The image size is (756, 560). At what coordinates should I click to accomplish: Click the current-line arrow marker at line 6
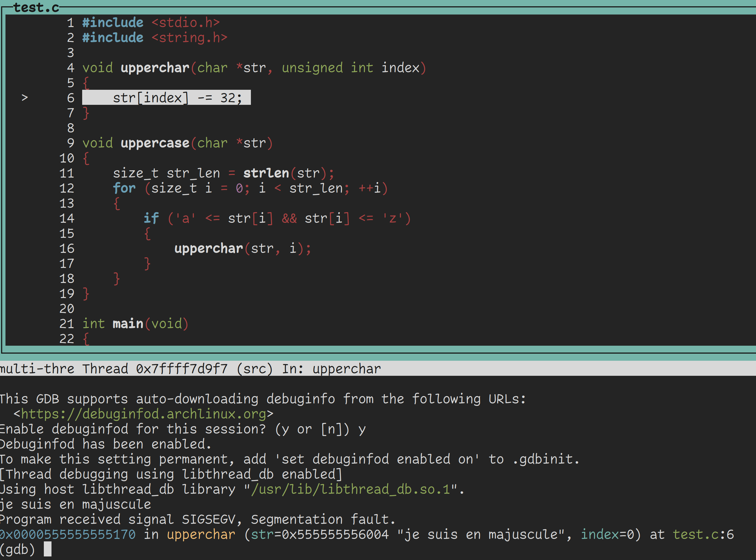[24, 98]
